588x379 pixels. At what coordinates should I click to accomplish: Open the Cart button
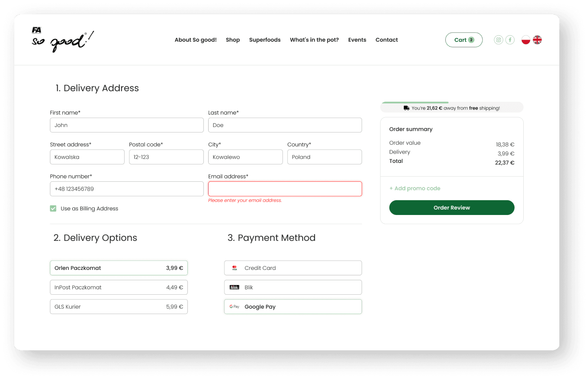[464, 40]
